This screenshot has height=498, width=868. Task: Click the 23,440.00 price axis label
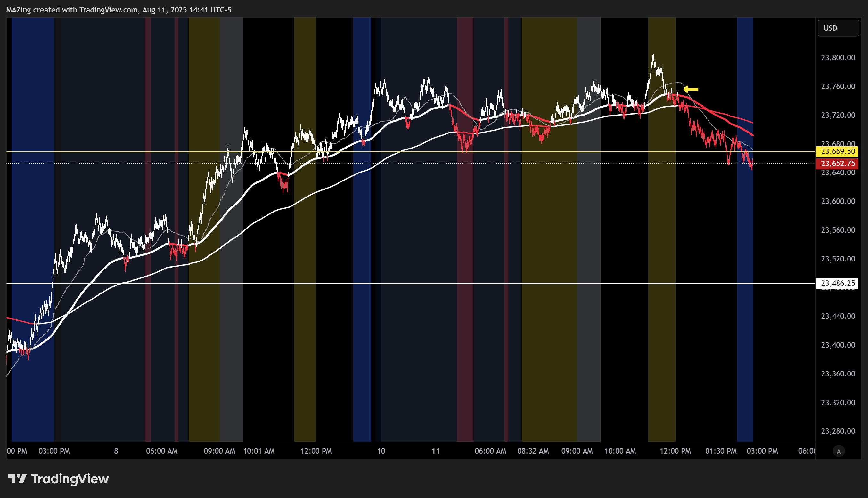(x=838, y=316)
